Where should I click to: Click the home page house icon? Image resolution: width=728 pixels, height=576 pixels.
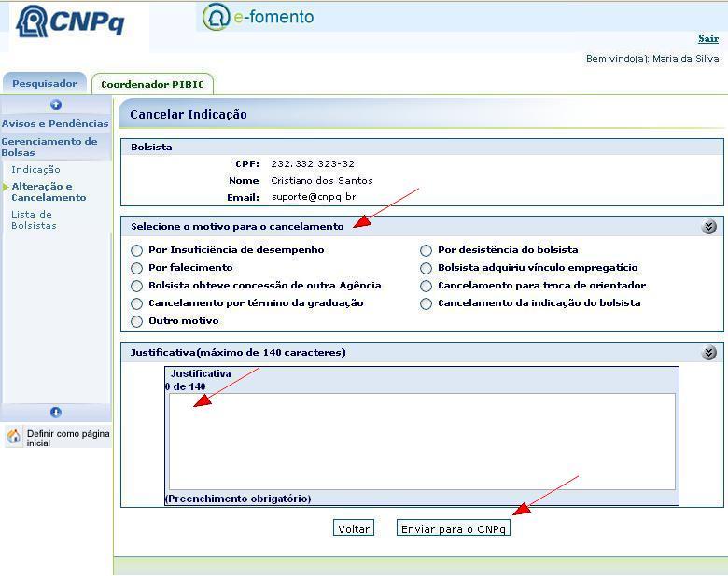(13, 437)
